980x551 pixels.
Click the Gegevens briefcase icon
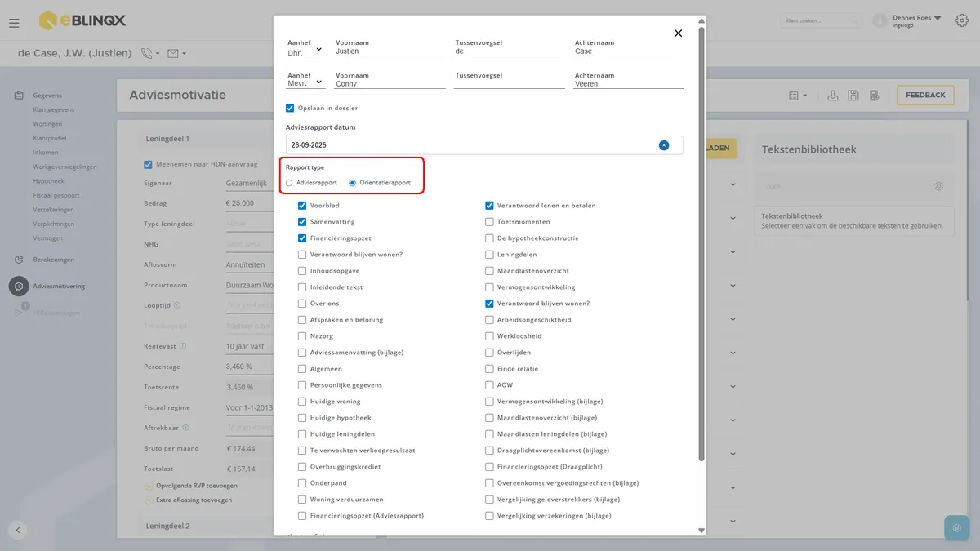19,96
